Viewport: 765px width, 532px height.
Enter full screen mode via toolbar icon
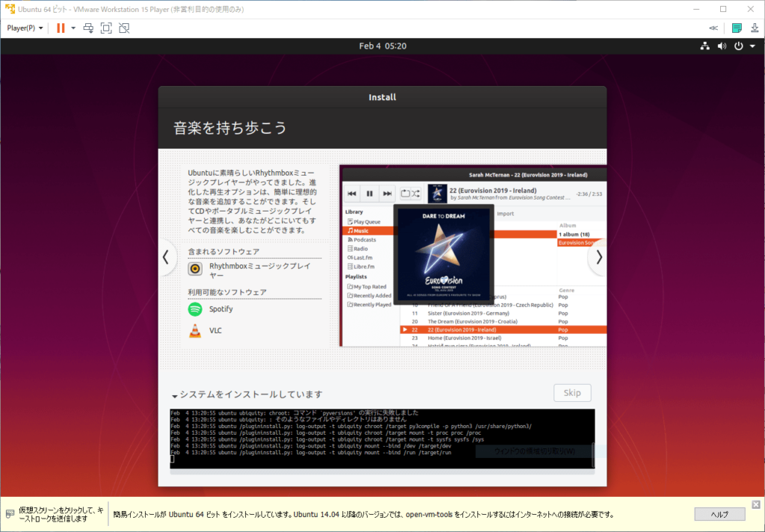[106, 28]
